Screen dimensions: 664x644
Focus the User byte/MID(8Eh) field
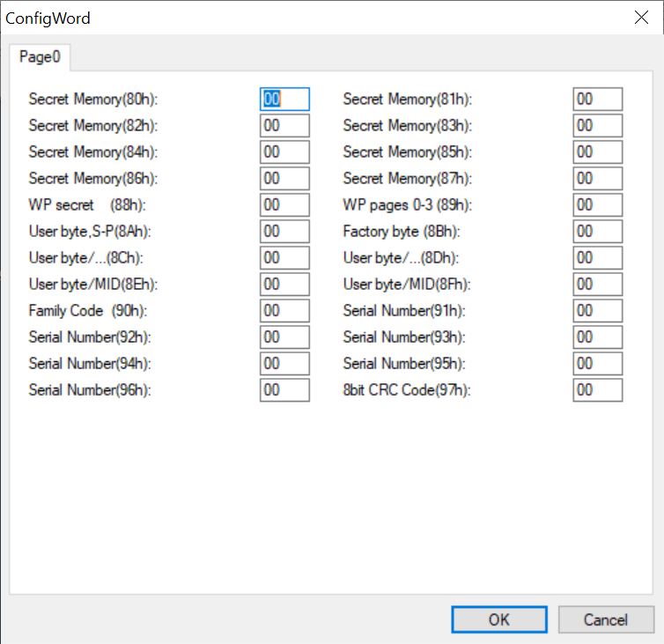pos(284,285)
